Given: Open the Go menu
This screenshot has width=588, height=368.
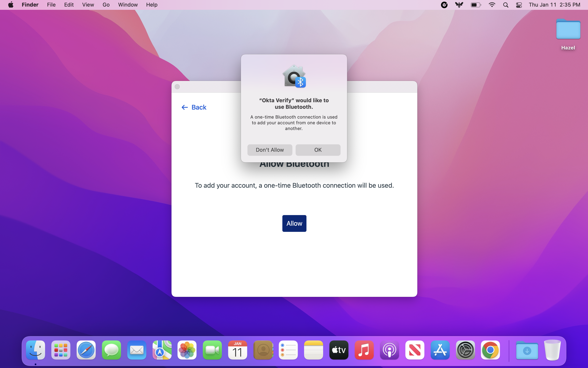Looking at the screenshot, I should [106, 5].
